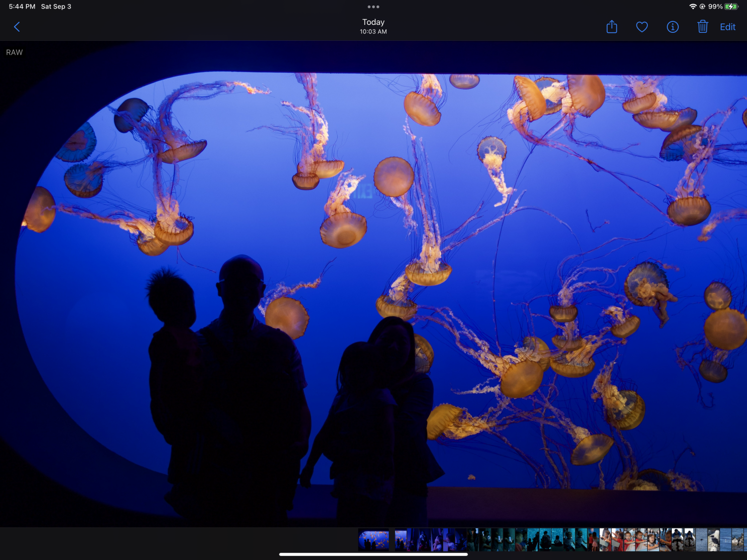747x560 pixels.
Task: Tap the home indicator bar
Action: (x=373, y=554)
